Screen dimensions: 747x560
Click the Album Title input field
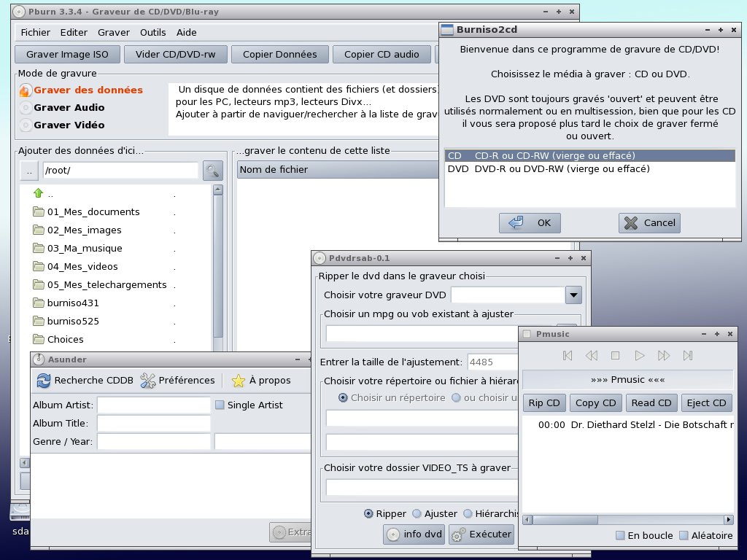(x=154, y=423)
